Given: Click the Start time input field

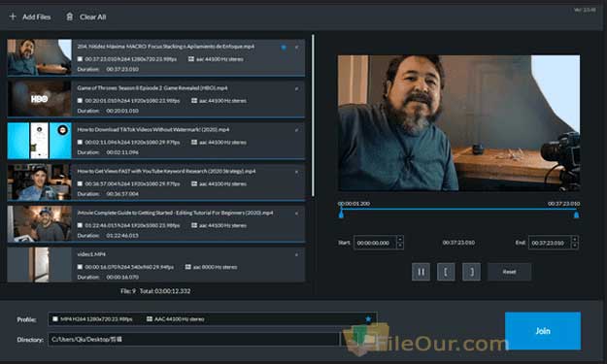Looking at the screenshot, I should click(375, 243).
